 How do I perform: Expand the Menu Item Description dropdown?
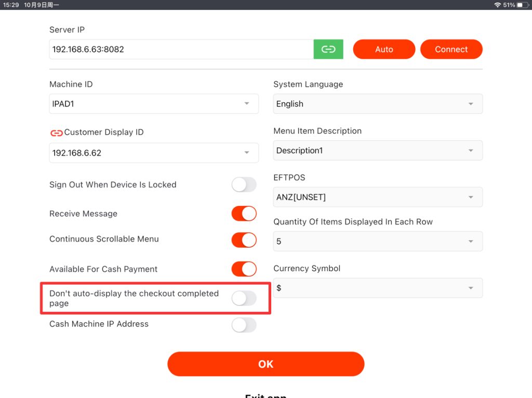[x=378, y=151]
